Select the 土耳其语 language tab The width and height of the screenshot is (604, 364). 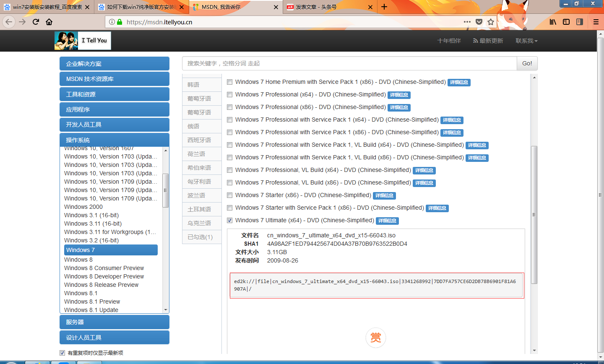pyautogui.click(x=202, y=209)
